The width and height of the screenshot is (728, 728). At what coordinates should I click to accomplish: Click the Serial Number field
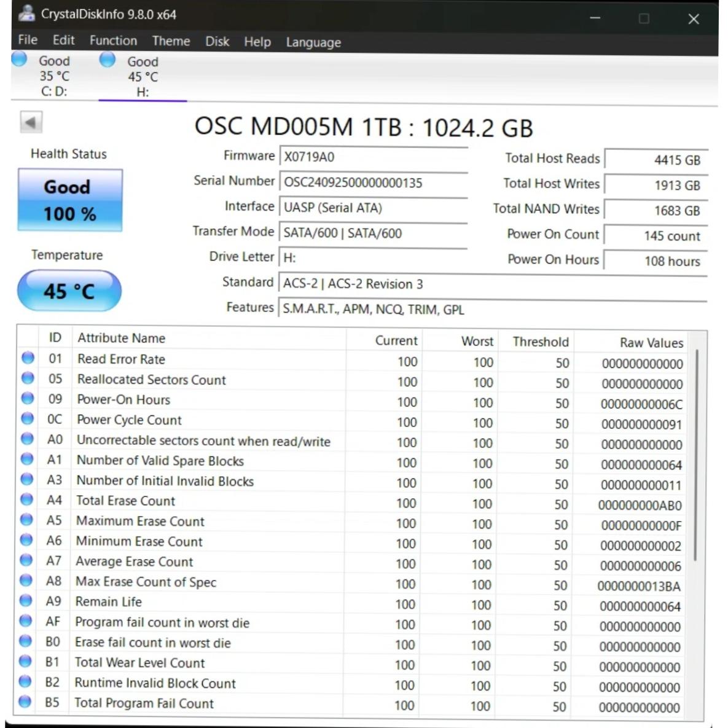[374, 182]
